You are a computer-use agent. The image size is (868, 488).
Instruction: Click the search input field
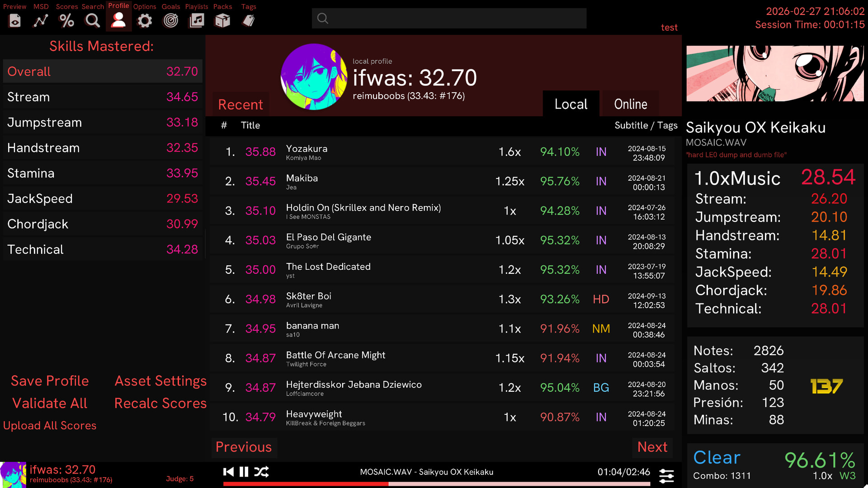point(449,19)
